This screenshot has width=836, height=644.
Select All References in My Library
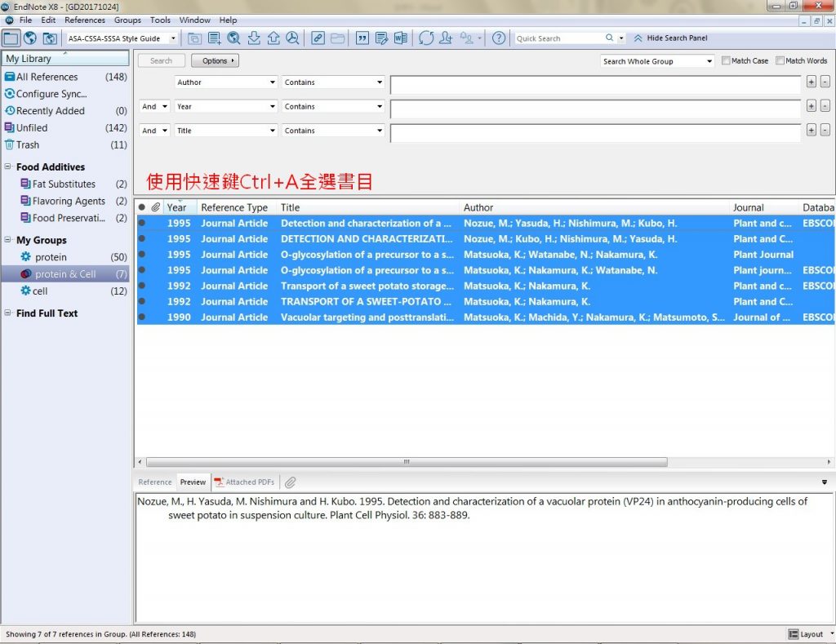pyautogui.click(x=65, y=77)
